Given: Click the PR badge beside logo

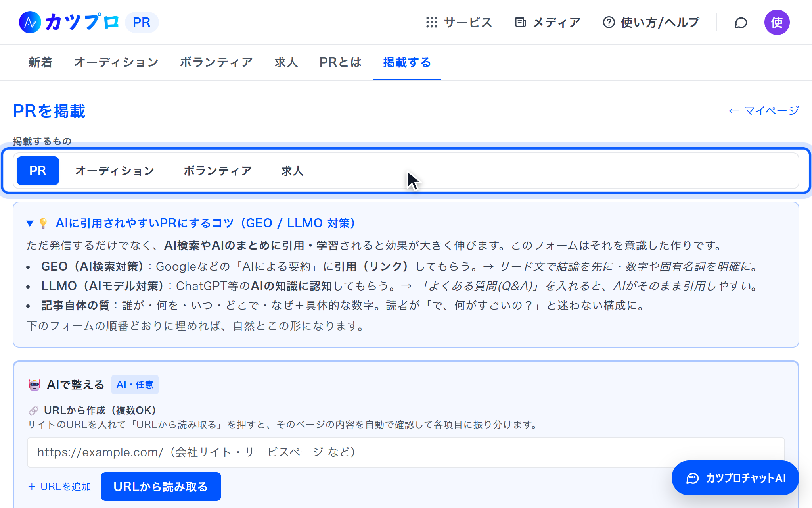Looking at the screenshot, I should (142, 22).
